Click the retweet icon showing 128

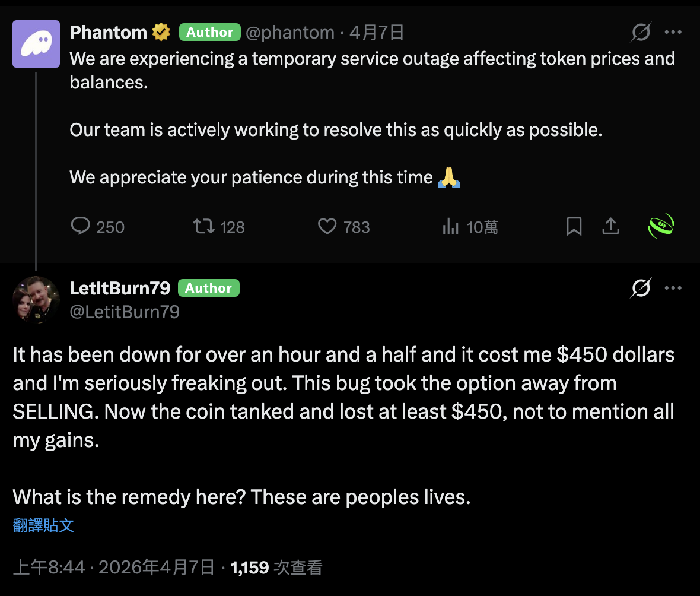(204, 226)
